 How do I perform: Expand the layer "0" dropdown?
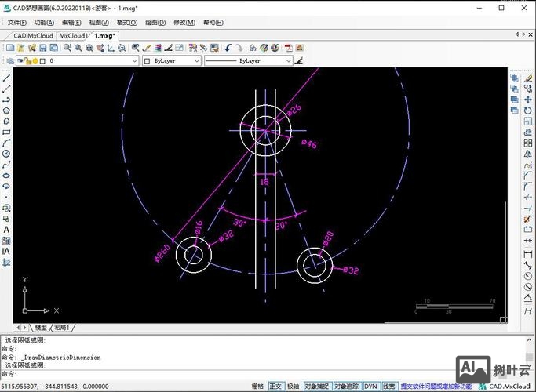134,60
